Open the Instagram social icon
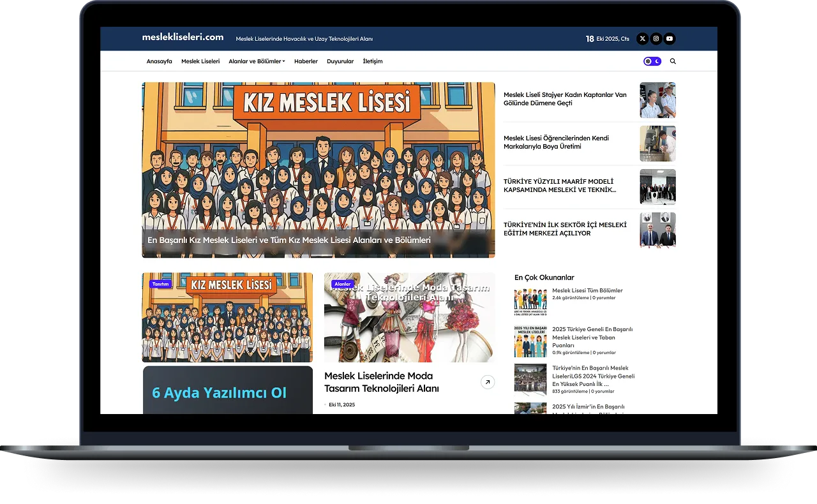Screen dimensions: 817x504 pyautogui.click(x=656, y=39)
